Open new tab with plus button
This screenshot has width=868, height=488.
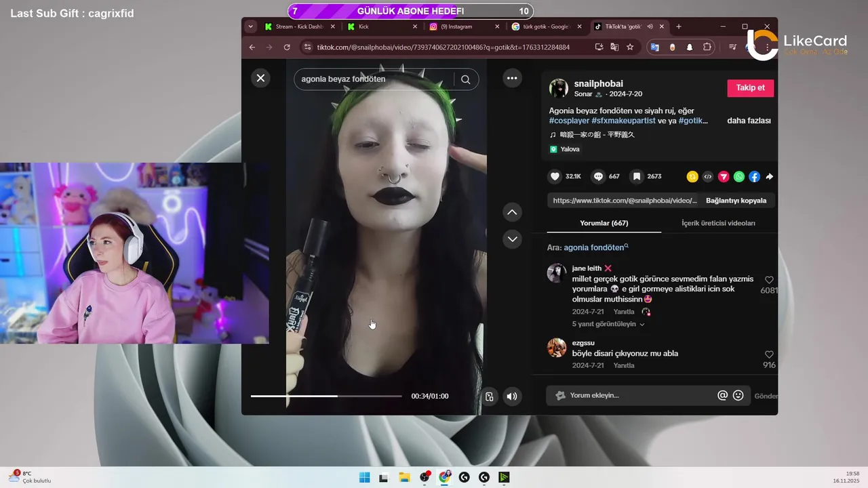pyautogui.click(x=679, y=26)
